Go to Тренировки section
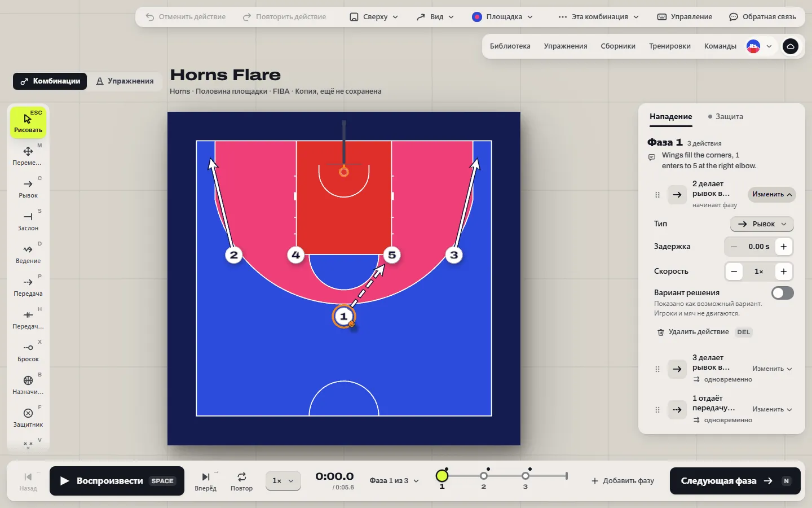This screenshot has width=812, height=508. coord(670,46)
